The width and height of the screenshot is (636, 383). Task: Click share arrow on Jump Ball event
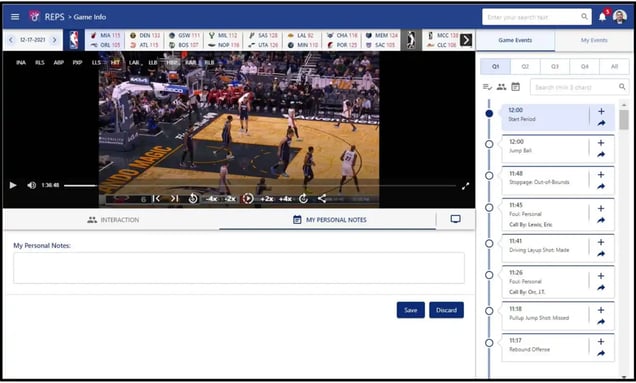pos(601,155)
